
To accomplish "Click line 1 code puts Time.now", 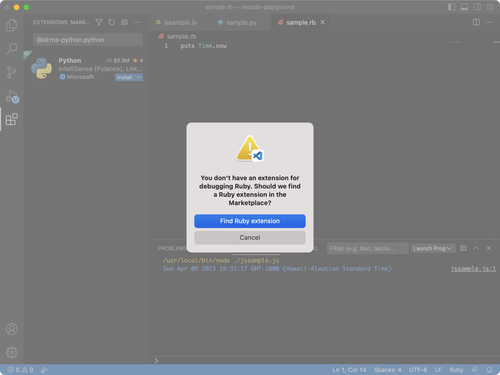I will (x=203, y=46).
